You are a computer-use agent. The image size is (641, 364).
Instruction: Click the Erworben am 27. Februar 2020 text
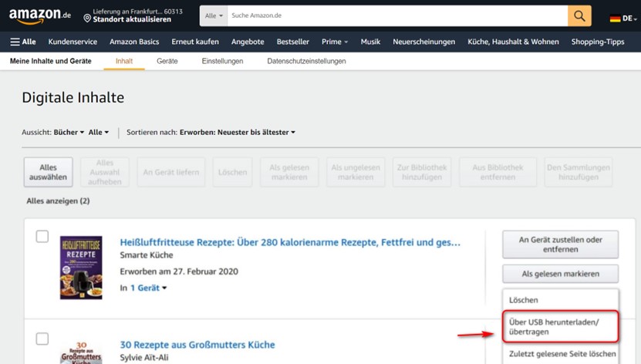pyautogui.click(x=179, y=271)
